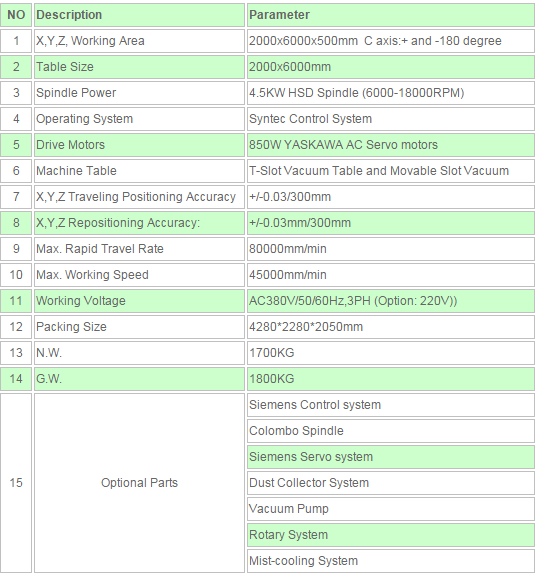Click 'Syntec Control System' value
538x575 pixels.
click(391, 119)
